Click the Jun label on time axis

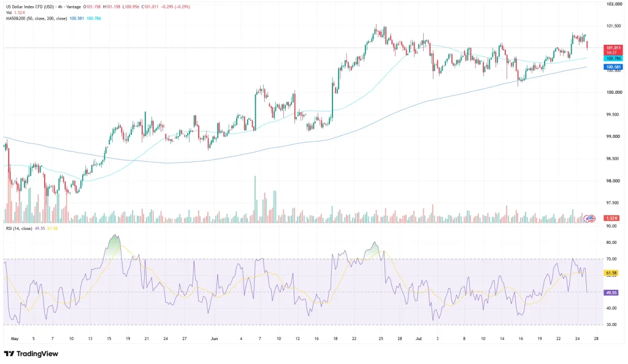214,338
